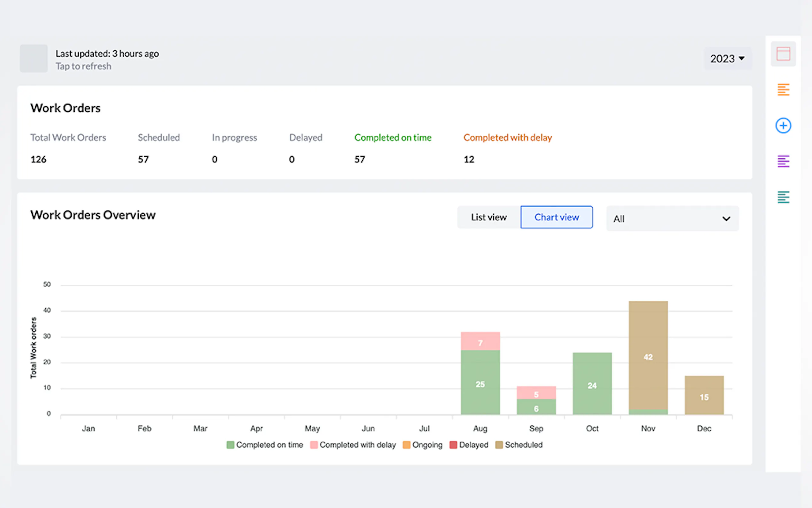Switch to List view tab

(488, 218)
